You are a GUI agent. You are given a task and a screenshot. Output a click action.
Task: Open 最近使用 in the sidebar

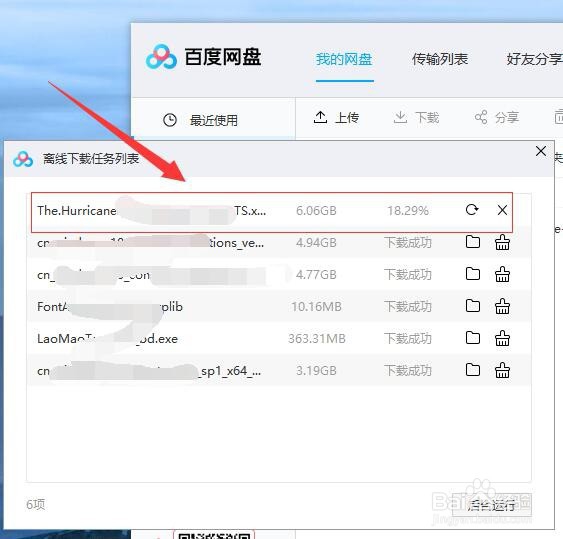[214, 120]
